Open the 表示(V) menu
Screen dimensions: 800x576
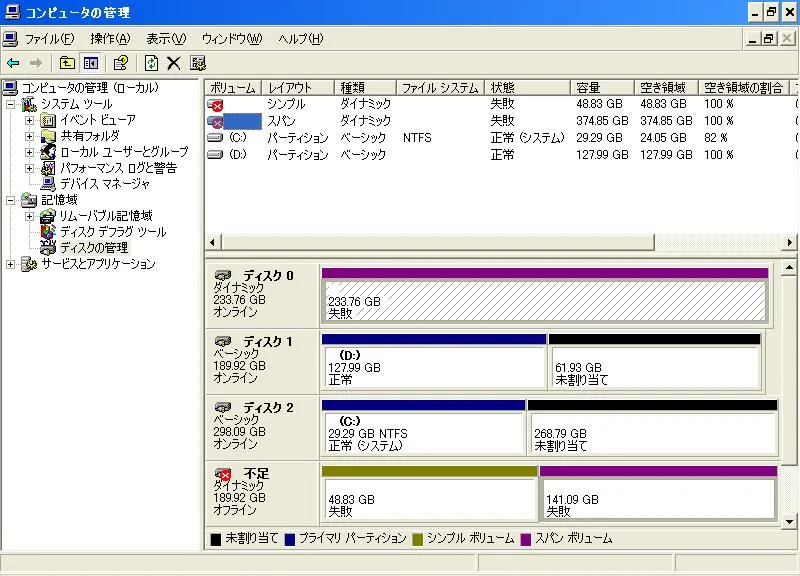click(166, 39)
